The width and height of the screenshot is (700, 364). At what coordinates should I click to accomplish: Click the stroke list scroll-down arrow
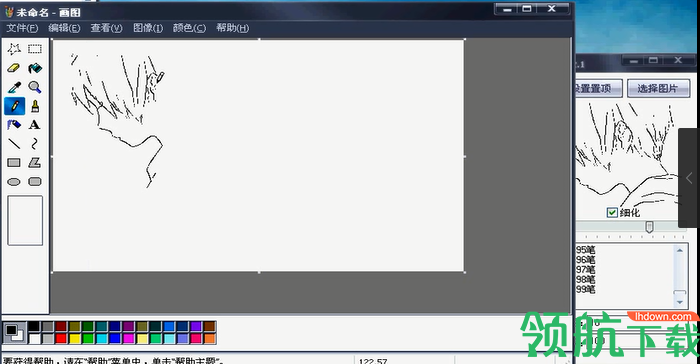coord(680,302)
